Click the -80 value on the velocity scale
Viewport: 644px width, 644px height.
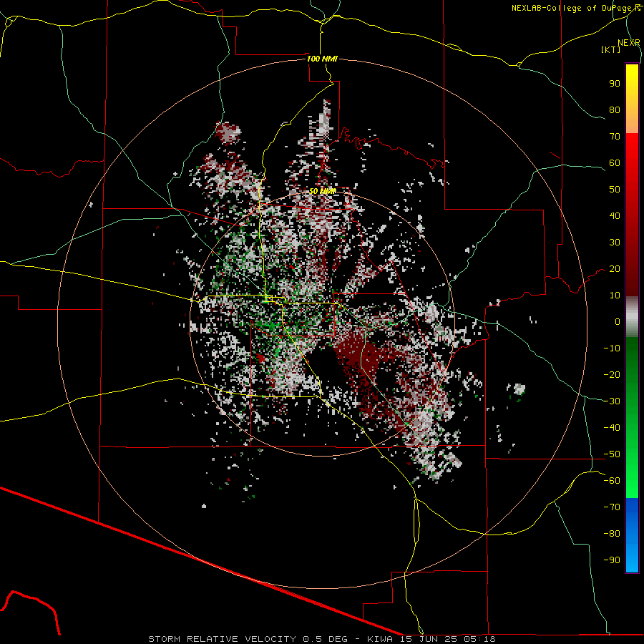click(x=612, y=534)
